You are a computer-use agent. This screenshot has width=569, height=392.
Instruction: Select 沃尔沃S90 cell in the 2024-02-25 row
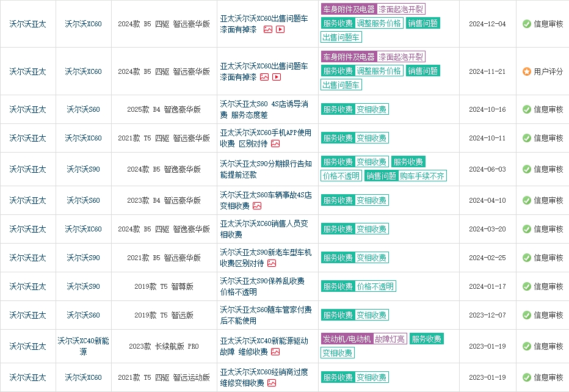[83, 258]
